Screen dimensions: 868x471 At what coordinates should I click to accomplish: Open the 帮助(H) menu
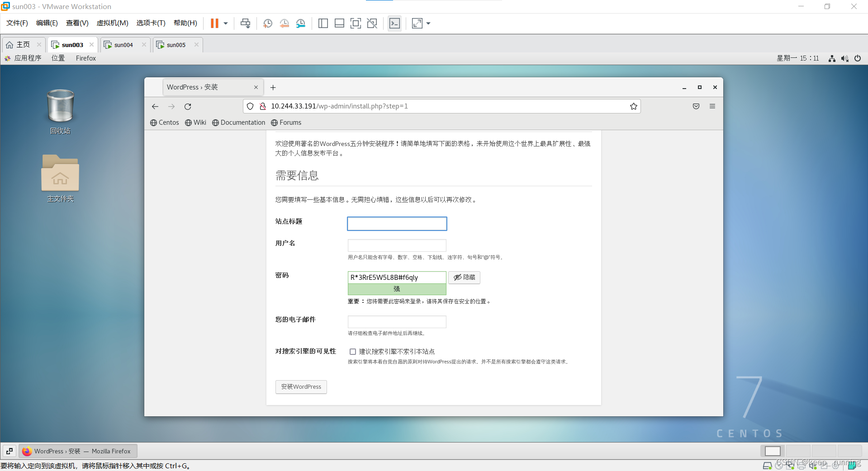coord(185,23)
